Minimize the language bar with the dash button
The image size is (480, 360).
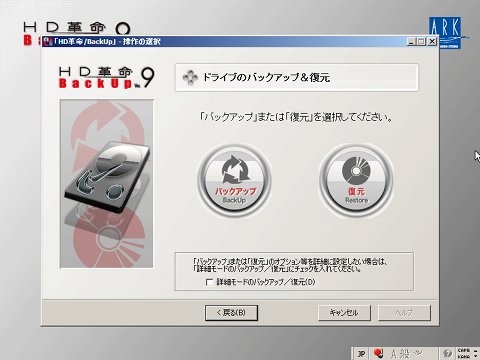tap(476, 351)
